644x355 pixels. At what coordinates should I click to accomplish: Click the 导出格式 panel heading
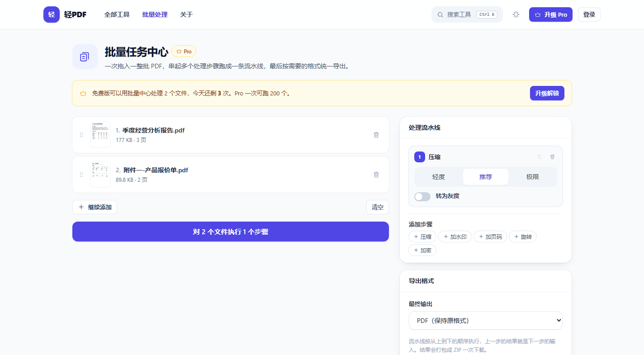421,281
